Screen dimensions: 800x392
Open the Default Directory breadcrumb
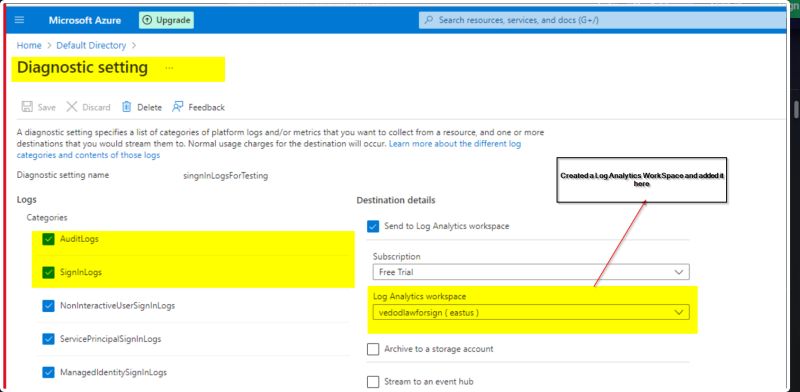[91, 45]
